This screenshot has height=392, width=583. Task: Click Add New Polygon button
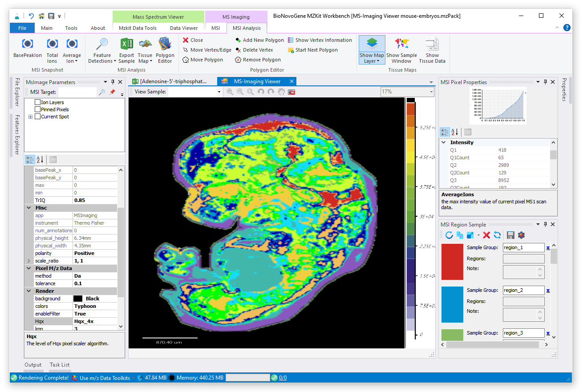click(x=259, y=40)
